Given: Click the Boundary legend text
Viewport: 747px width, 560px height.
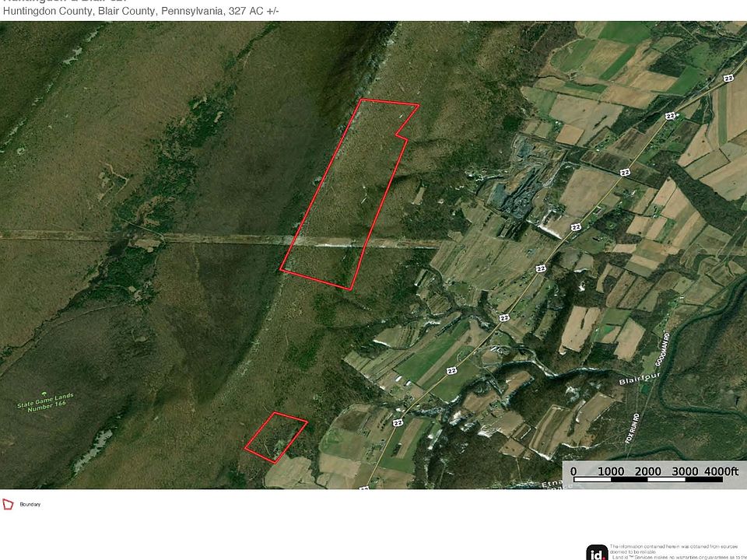Looking at the screenshot, I should (x=30, y=504).
